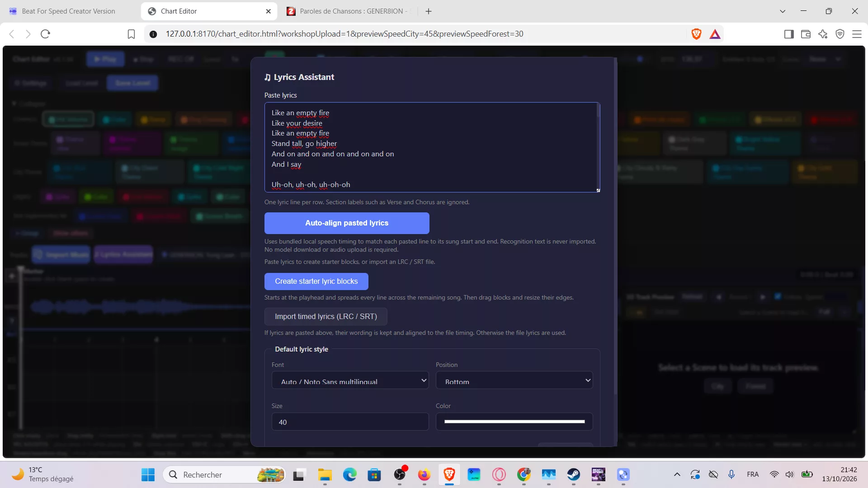This screenshot has width=868, height=488.
Task: Open the Font dropdown in lyric style
Action: [x=350, y=380]
